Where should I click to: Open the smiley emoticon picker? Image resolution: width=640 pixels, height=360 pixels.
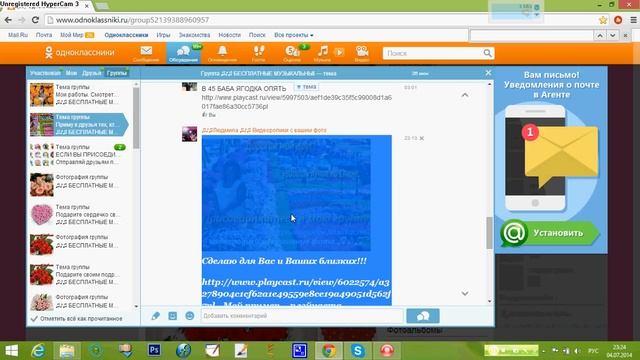point(190,316)
